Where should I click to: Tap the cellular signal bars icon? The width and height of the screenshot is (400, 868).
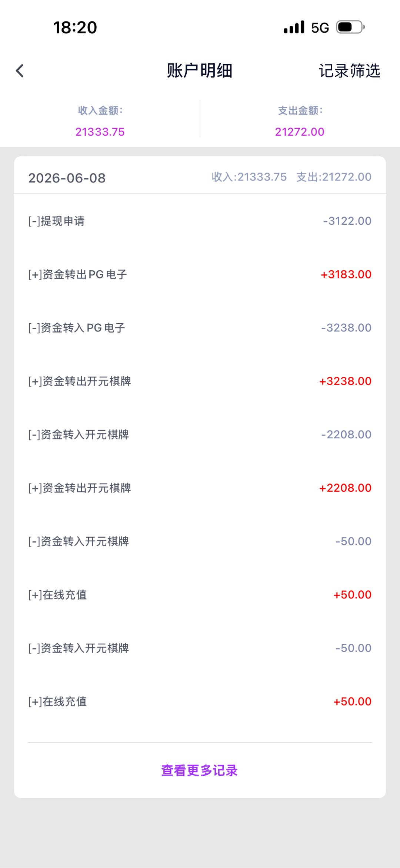[x=294, y=27]
